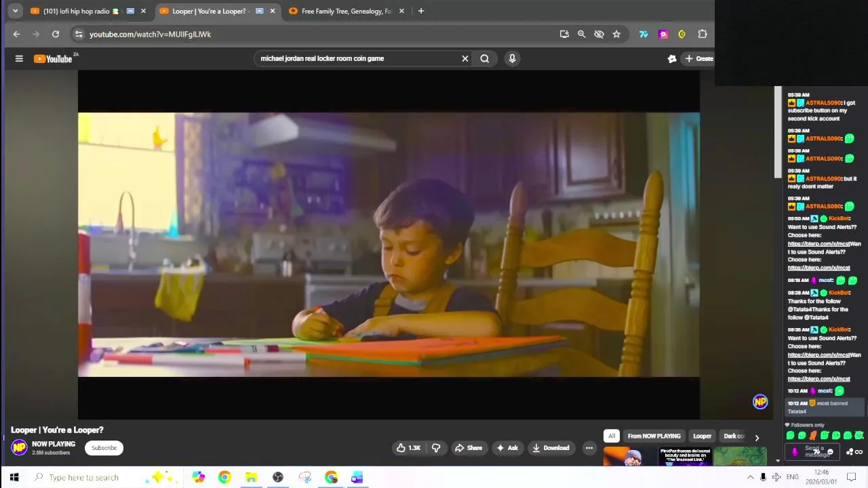Open a new browser tab
Viewport: 868px width, 488px height.
[x=420, y=11]
